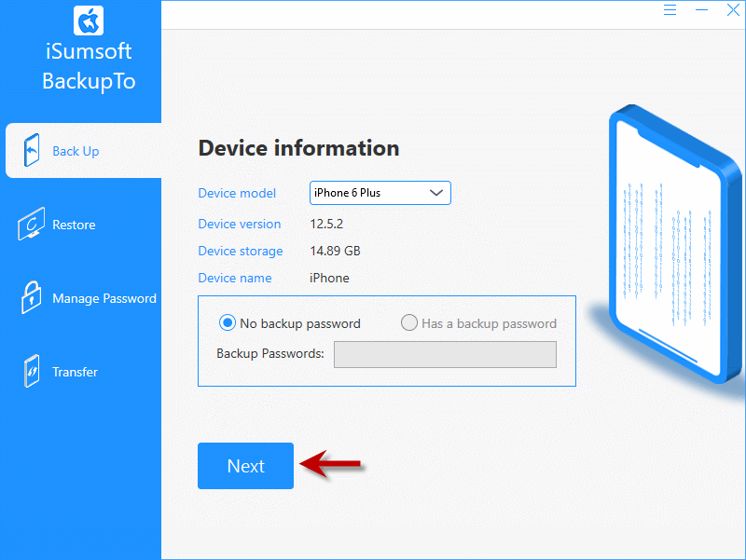
Task: Click the Device name label
Action: [x=235, y=278]
